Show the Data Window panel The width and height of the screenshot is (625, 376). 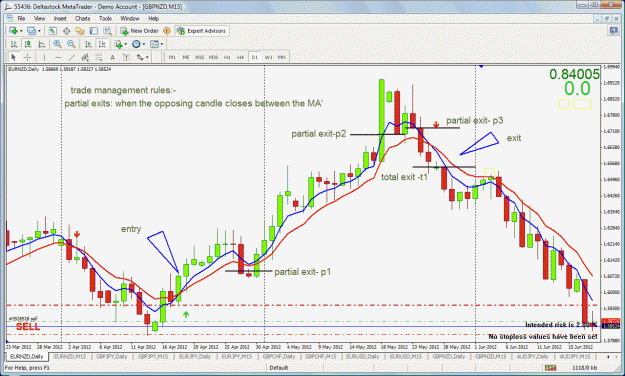pos(67,31)
